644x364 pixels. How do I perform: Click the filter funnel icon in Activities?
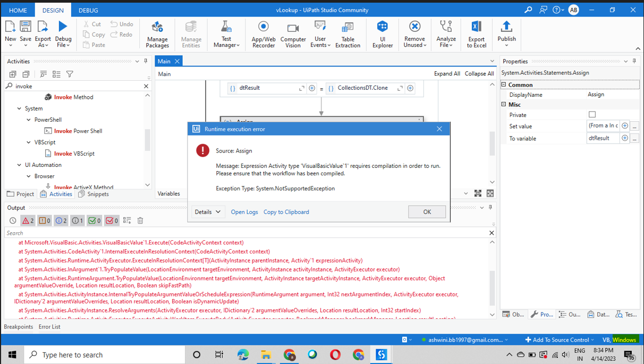70,74
